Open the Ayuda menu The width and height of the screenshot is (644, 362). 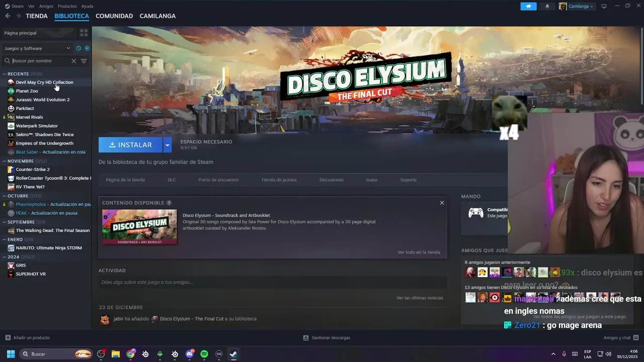[x=87, y=6]
